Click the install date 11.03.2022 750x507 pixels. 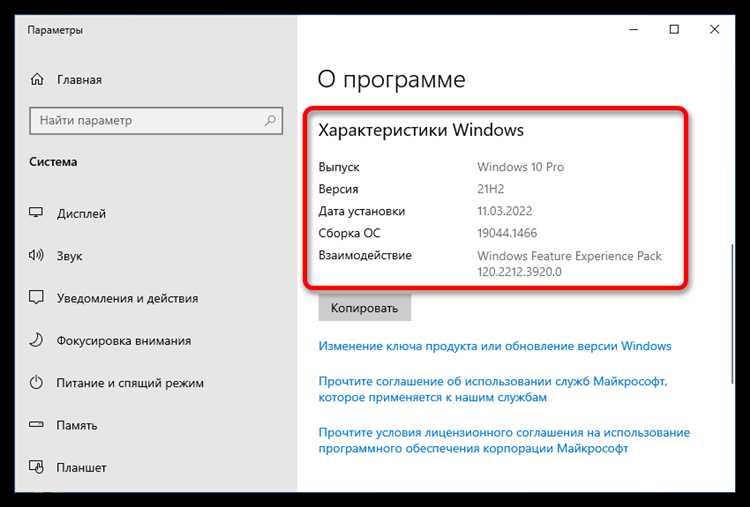click(505, 211)
